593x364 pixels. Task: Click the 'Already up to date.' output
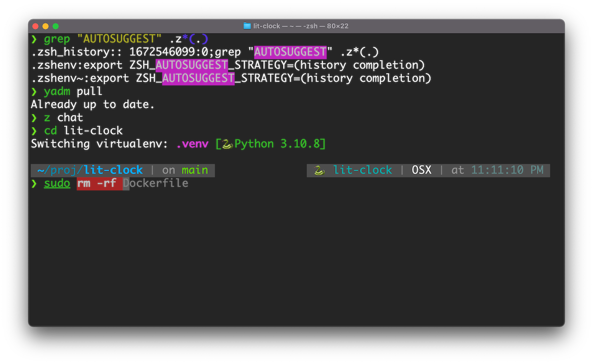point(93,105)
